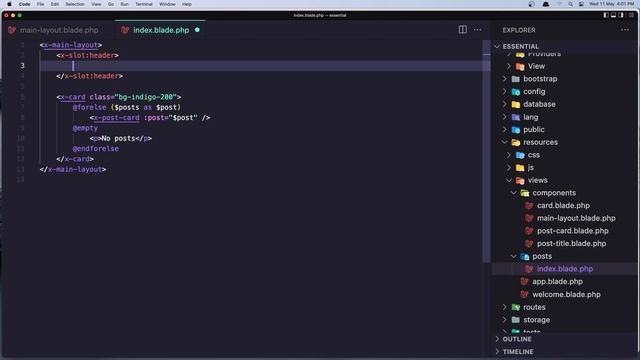Expand the routes folder

point(504,307)
